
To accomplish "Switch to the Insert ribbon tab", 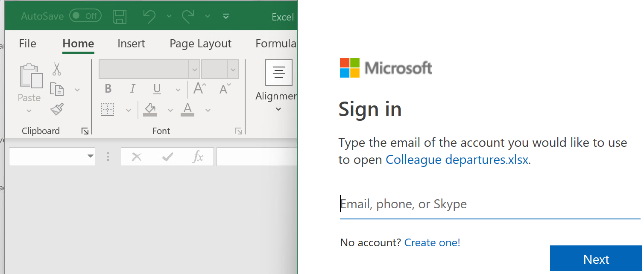I will click(x=131, y=43).
